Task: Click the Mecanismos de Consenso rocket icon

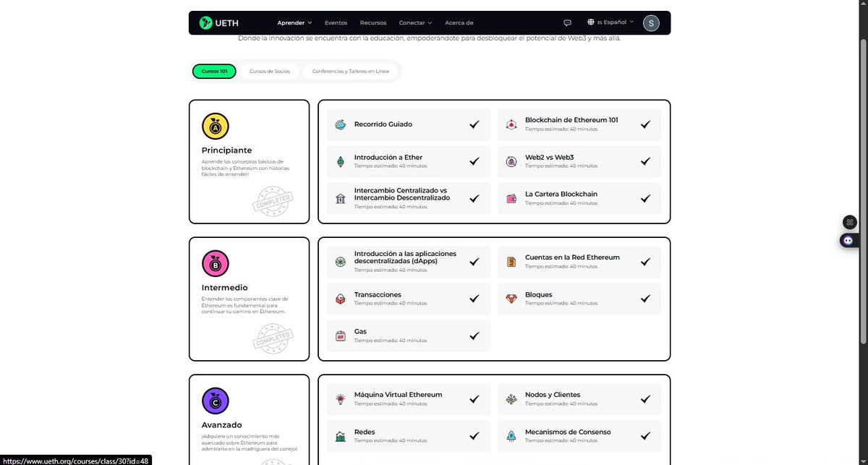Action: [x=511, y=436]
